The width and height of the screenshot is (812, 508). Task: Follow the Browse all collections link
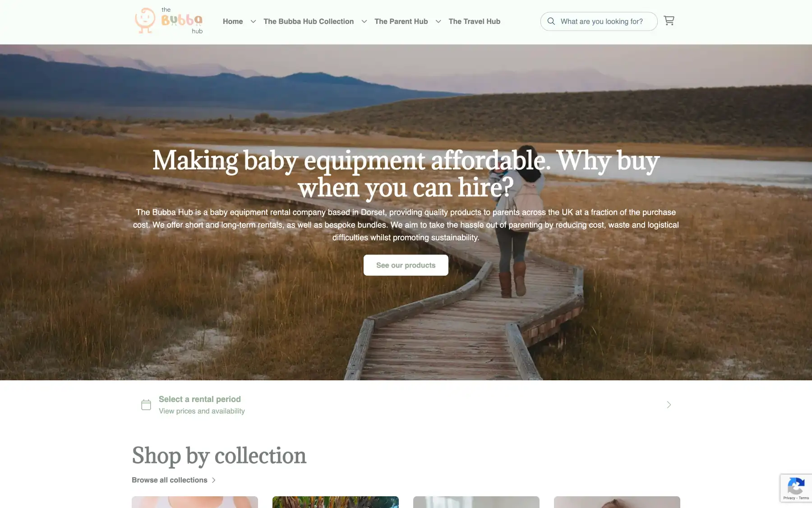click(x=170, y=480)
